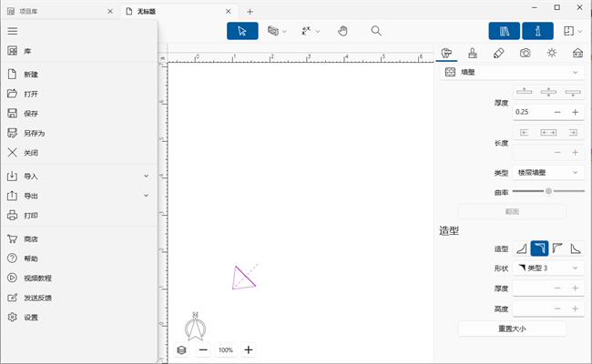The height and width of the screenshot is (364, 592).
Task: Open the 墙壁 object type dropdown
Action: tap(512, 72)
